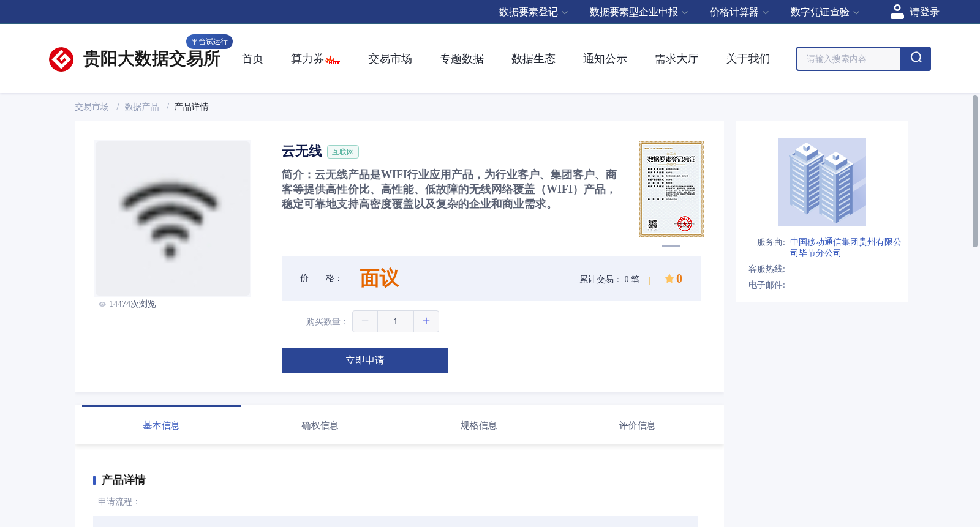Open 专题数据 navigation item
The height and width of the screenshot is (527, 980).
[462, 59]
